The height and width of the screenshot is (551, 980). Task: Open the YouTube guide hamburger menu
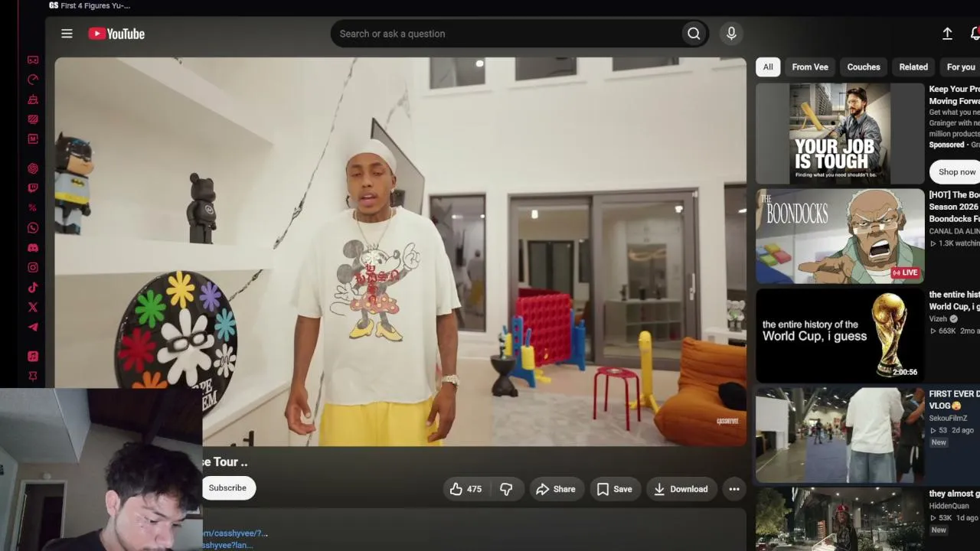[67, 34]
